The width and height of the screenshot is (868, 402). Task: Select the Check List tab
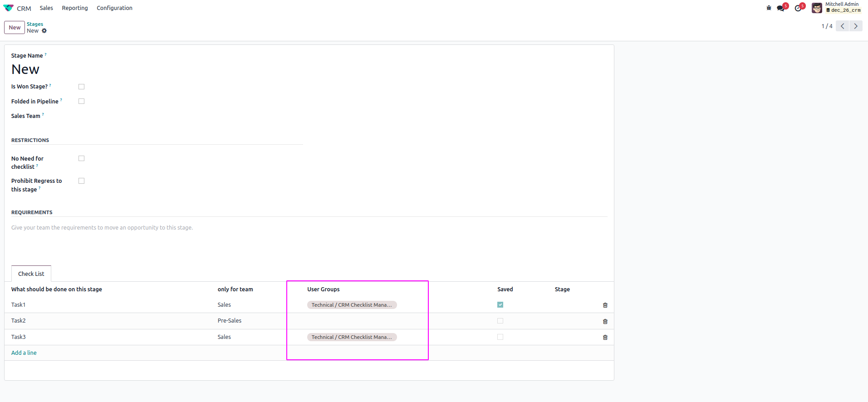tap(31, 274)
